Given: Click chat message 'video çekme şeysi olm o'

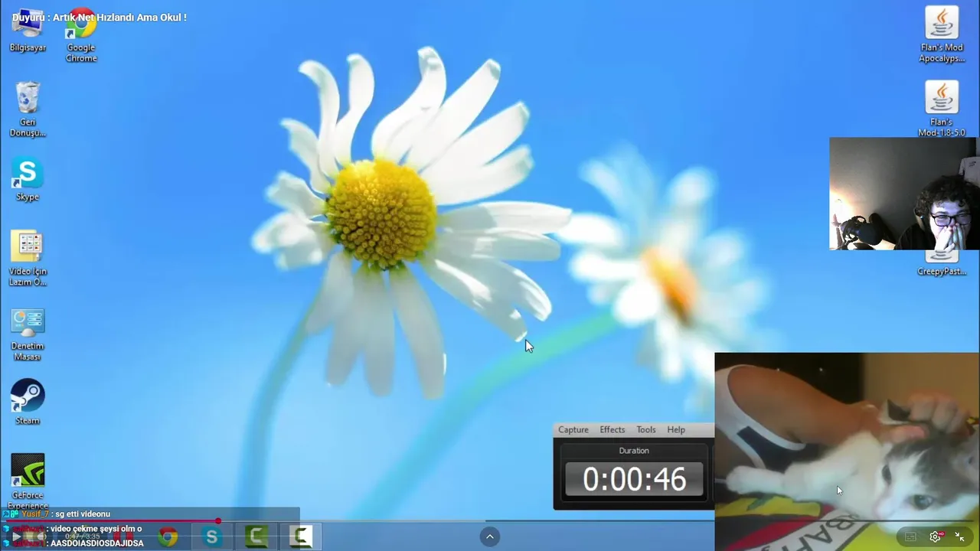Looking at the screenshot, I should 96,529.
